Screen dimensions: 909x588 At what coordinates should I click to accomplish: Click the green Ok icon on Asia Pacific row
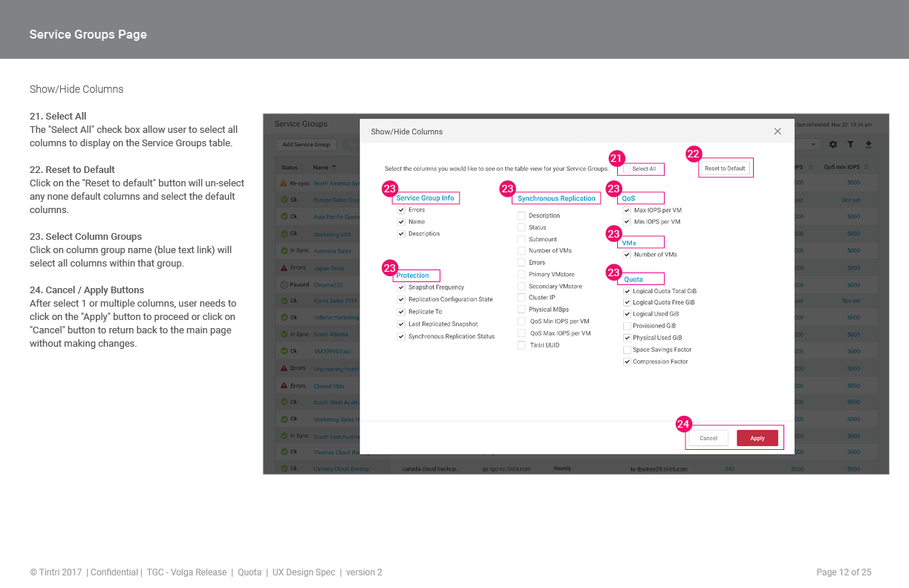[284, 217]
